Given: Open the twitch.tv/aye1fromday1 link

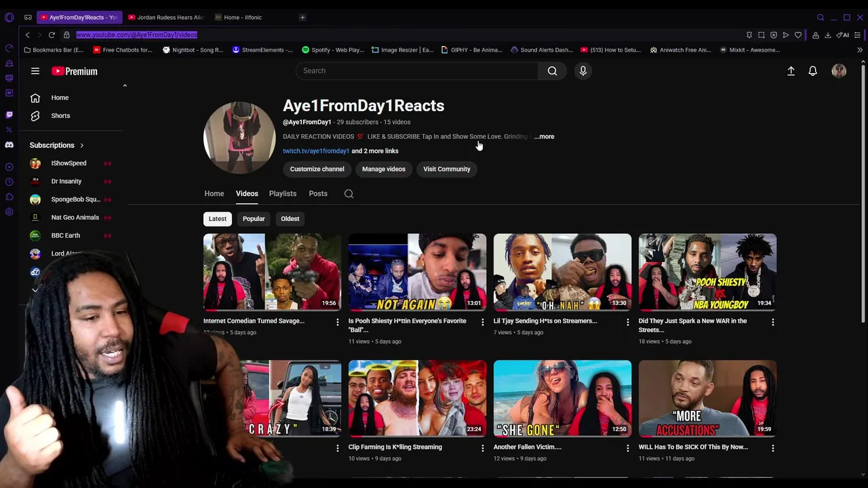Looking at the screenshot, I should pos(316,151).
